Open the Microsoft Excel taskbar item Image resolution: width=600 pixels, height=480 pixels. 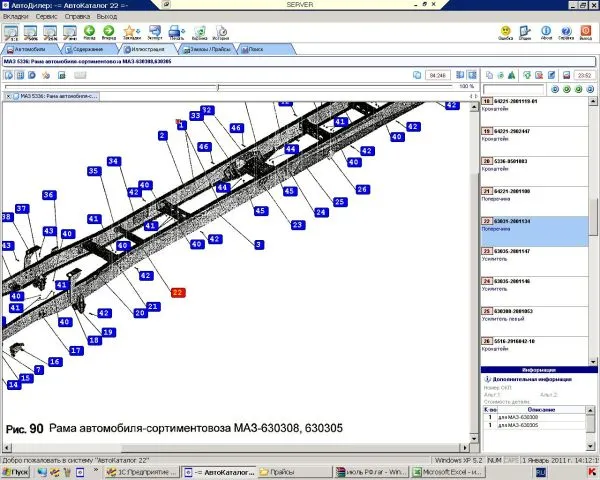[447, 472]
